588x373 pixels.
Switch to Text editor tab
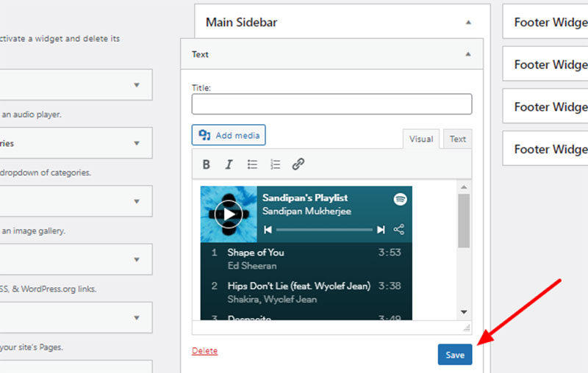(457, 139)
